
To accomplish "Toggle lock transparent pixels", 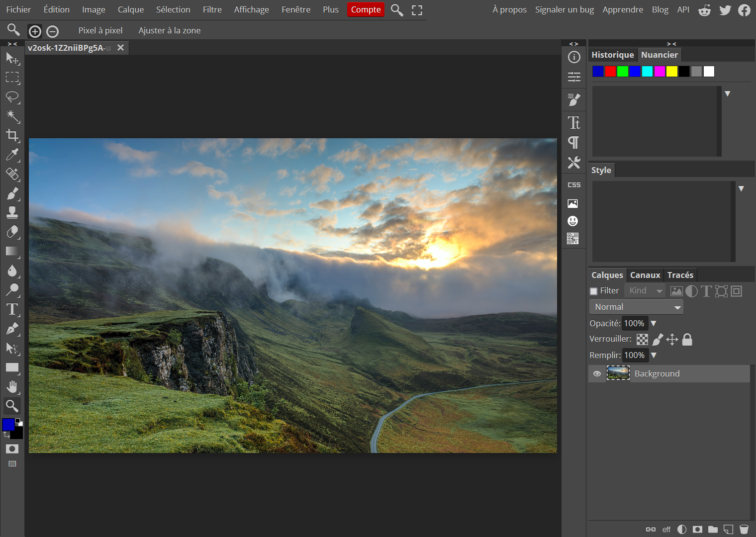I will pyautogui.click(x=642, y=340).
